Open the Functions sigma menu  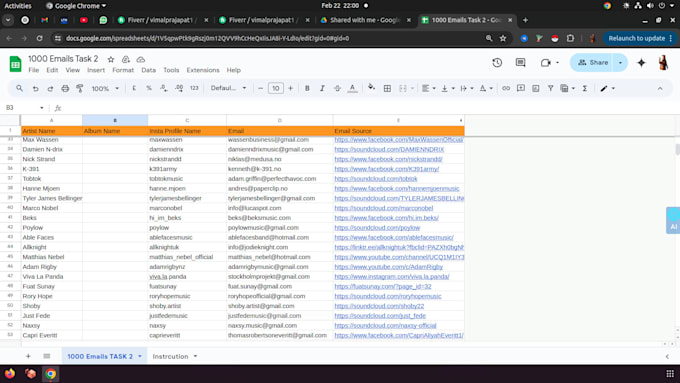[x=585, y=88]
